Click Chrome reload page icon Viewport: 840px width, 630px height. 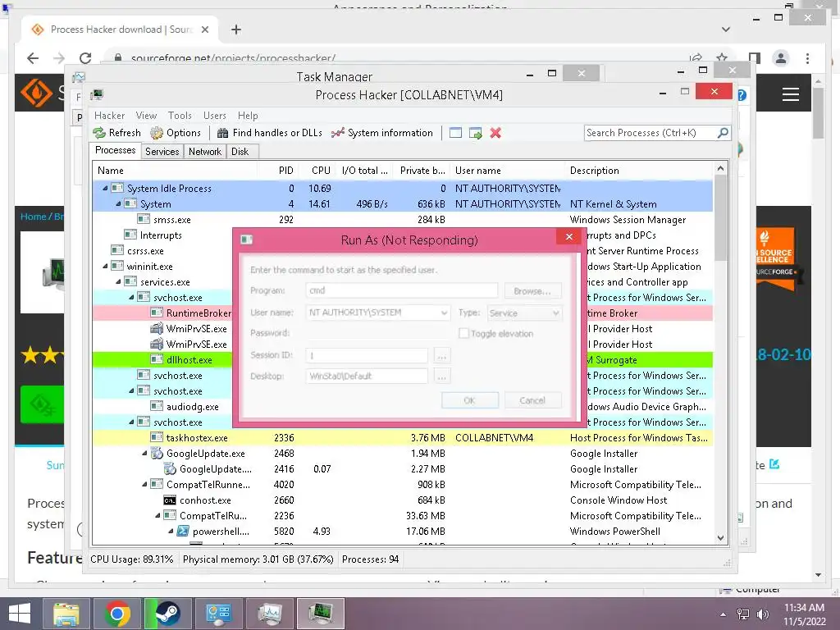(x=85, y=58)
